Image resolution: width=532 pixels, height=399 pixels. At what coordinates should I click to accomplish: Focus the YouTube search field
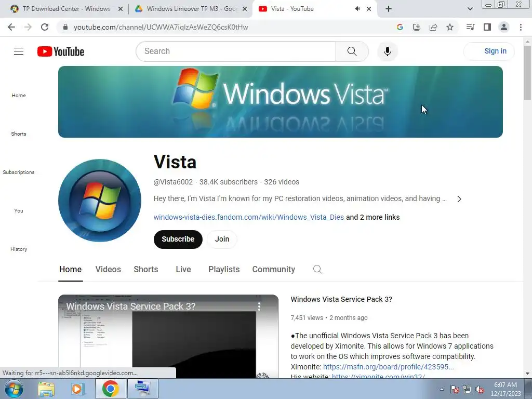click(236, 51)
